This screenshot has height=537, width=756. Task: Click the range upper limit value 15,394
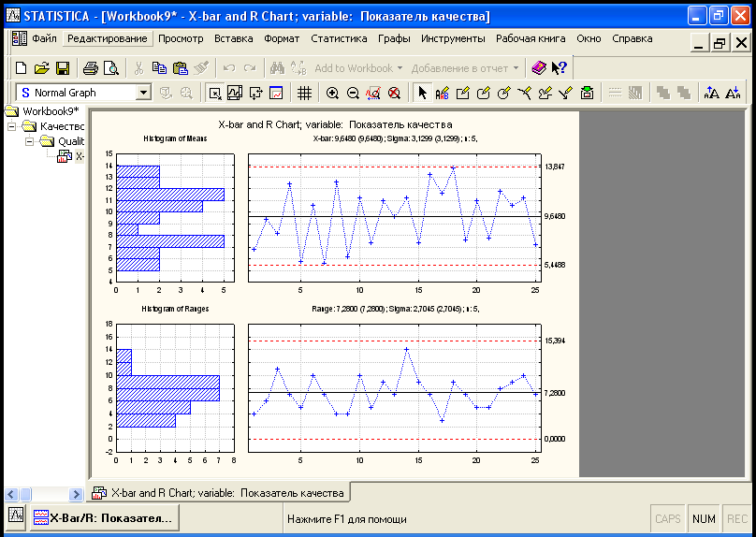[555, 341]
